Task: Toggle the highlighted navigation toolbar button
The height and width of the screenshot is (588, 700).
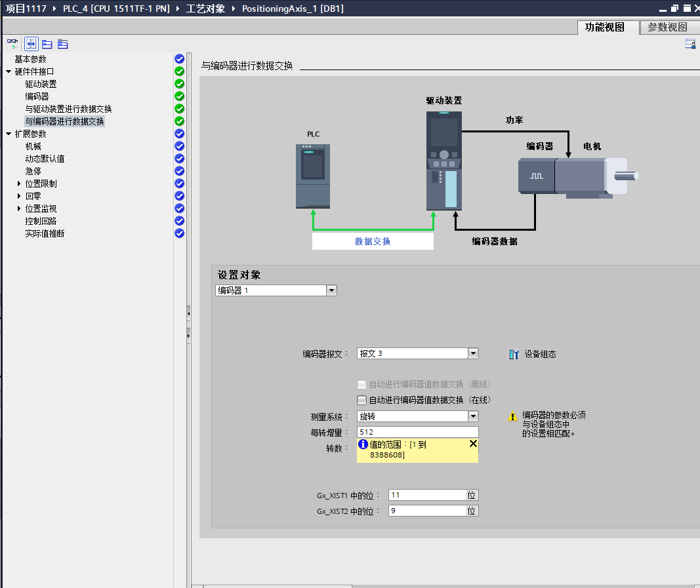Action: (x=31, y=44)
